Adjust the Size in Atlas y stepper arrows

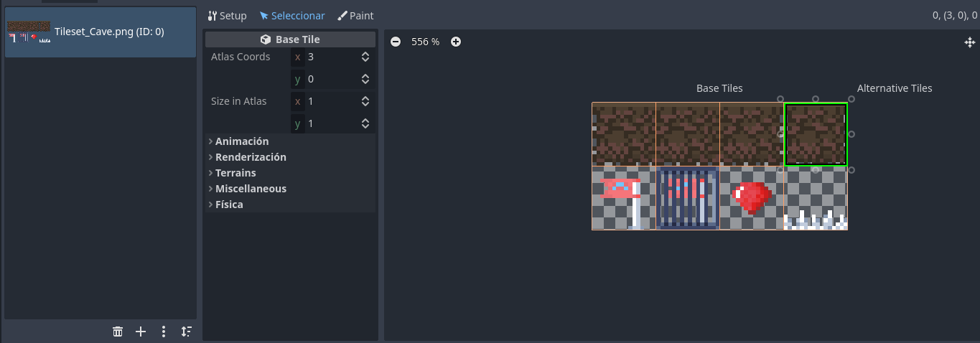coord(365,123)
